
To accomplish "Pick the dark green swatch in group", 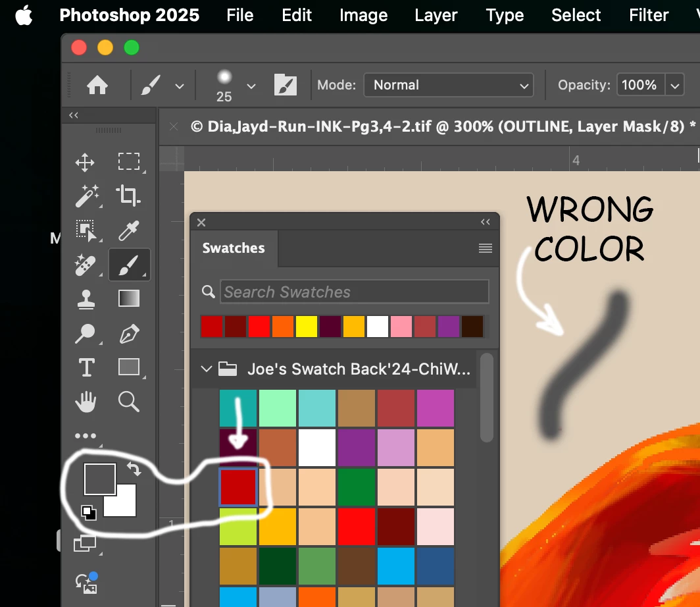I will click(x=277, y=566).
